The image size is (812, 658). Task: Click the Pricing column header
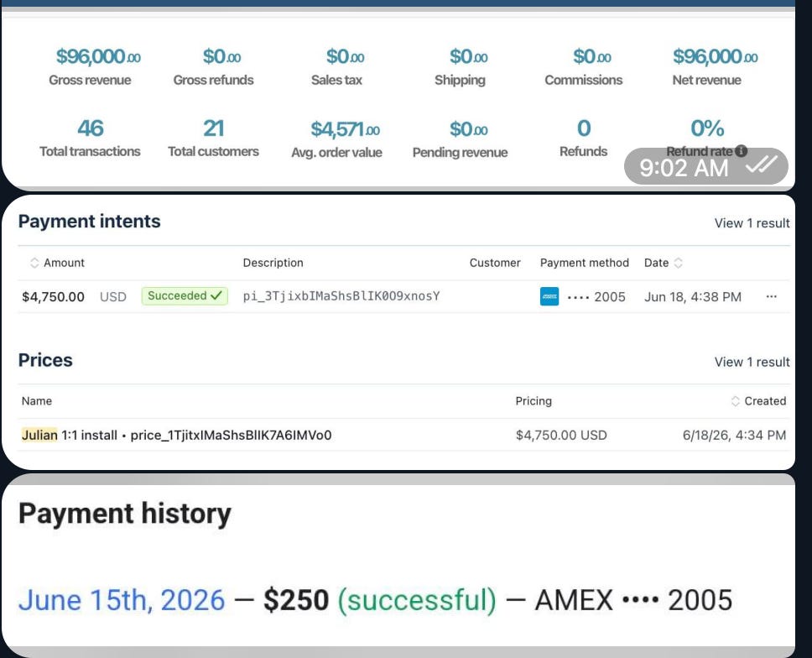(x=534, y=401)
